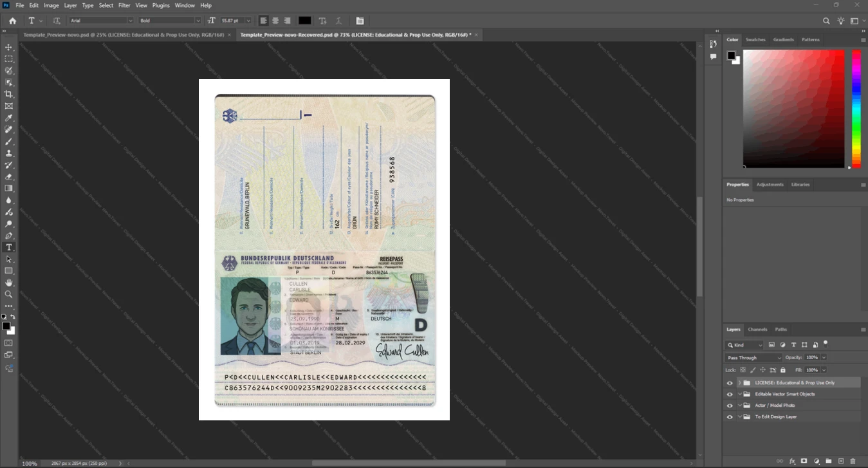Choose the Eyedropper tool
This screenshot has width=868, height=468.
pos(9,118)
